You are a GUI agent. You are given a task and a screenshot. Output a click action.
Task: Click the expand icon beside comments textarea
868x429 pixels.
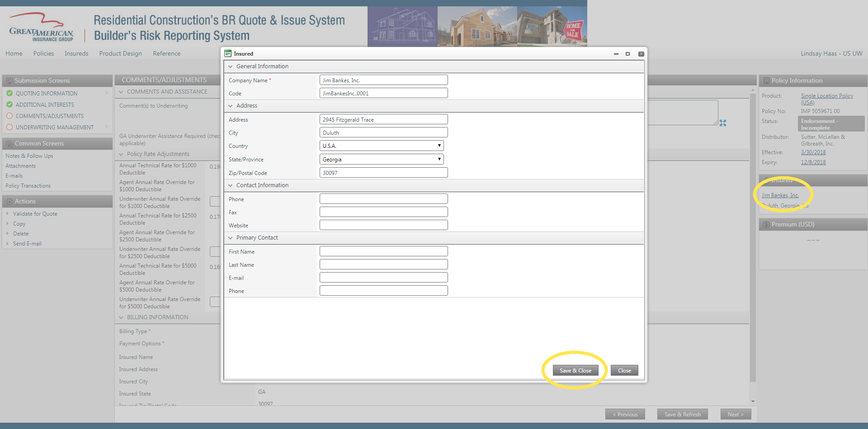coord(722,123)
